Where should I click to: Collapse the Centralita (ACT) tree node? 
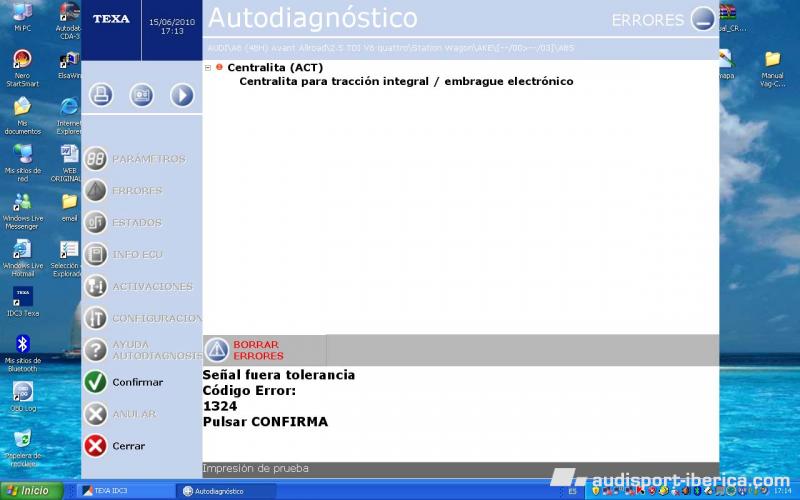(208, 67)
